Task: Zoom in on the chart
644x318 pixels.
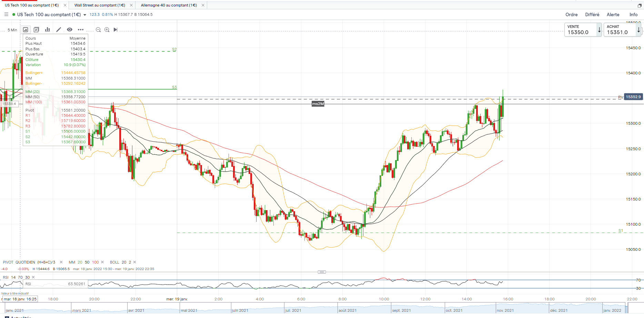Action: click(x=107, y=30)
